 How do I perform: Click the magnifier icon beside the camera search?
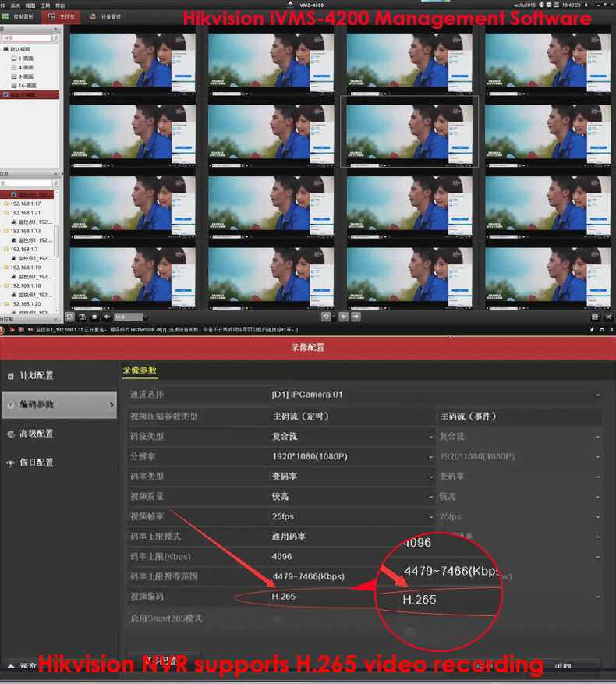click(x=56, y=183)
